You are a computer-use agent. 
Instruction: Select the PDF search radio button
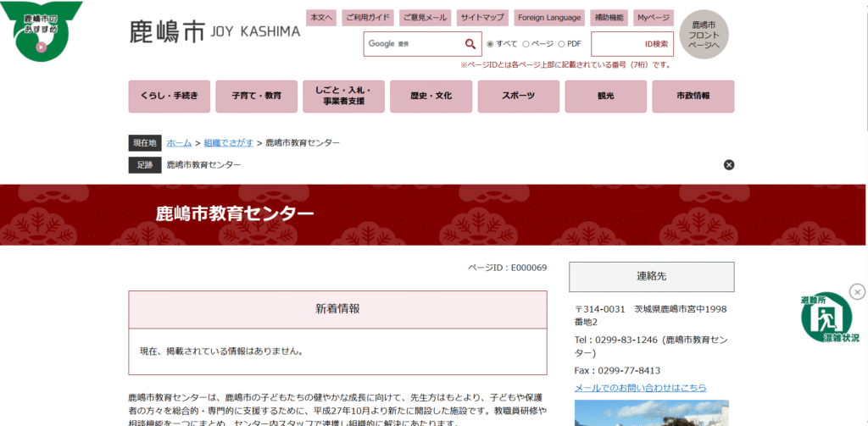[562, 44]
